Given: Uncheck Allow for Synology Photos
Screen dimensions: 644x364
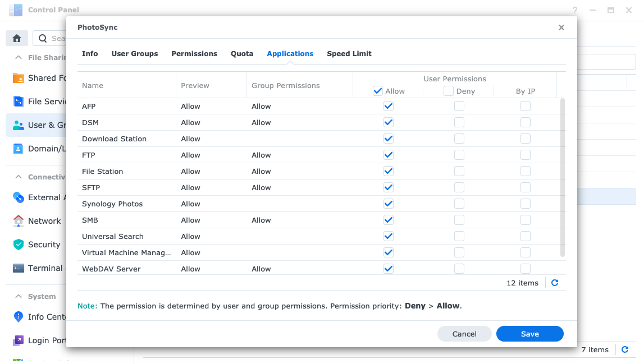Looking at the screenshot, I should [x=389, y=204].
